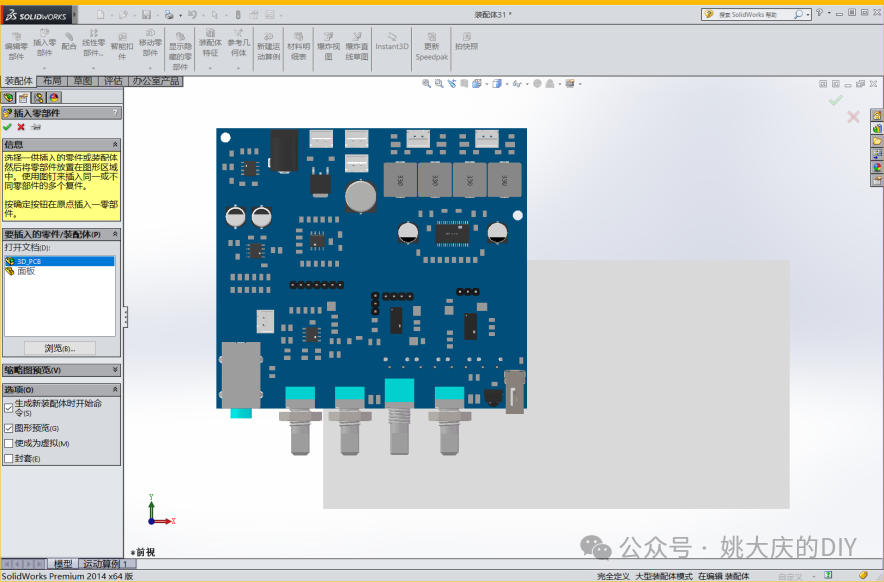The image size is (884, 582).
Task: Click the green checkmark to confirm insert
Action: coord(8,127)
